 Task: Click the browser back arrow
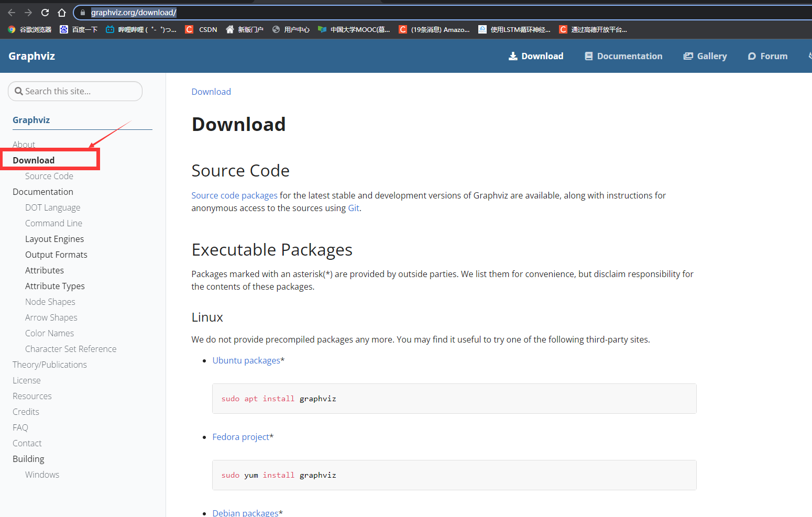click(12, 13)
